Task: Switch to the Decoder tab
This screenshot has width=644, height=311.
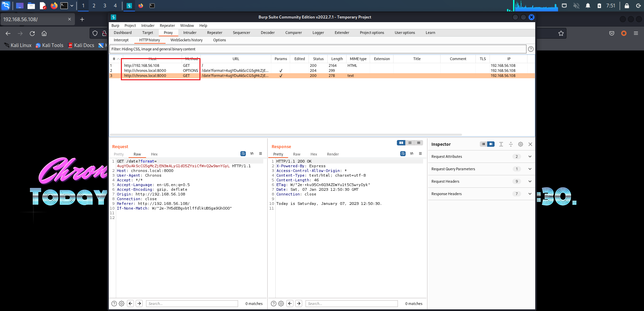Action: pyautogui.click(x=268, y=33)
